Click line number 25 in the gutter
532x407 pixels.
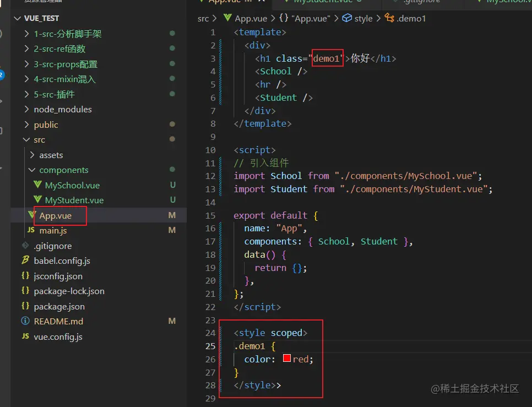click(x=210, y=346)
